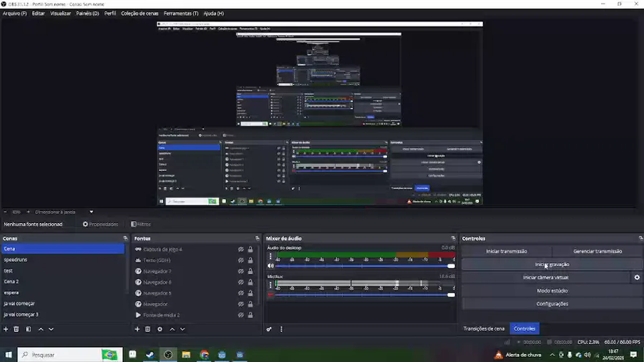
Task: Open Mixer de áudio menu three dots at bottom
Action: pos(281,329)
